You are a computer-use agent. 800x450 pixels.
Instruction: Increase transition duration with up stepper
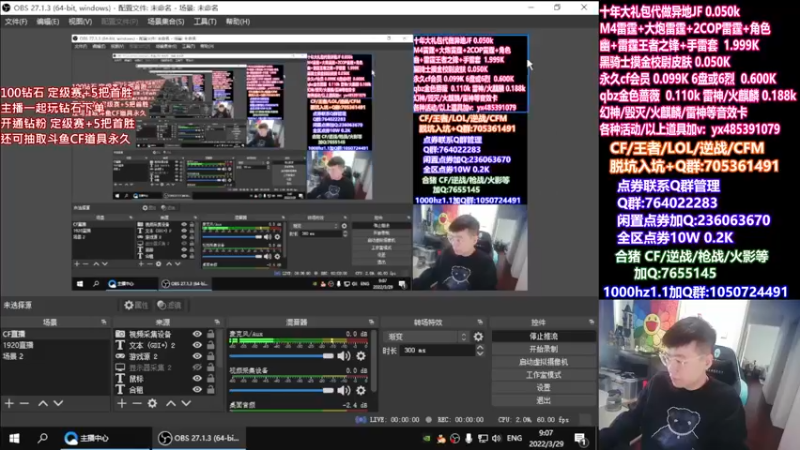[x=480, y=348]
